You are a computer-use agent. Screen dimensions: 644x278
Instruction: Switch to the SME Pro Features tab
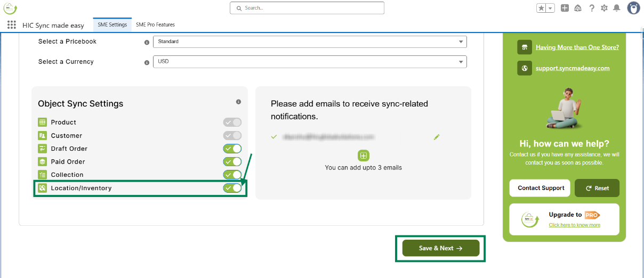pos(155,24)
